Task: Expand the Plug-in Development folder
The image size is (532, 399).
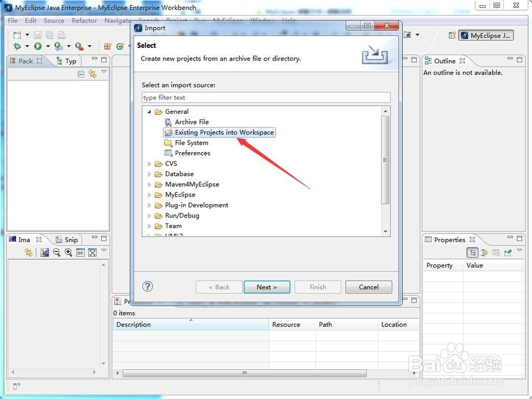Action: [x=149, y=205]
